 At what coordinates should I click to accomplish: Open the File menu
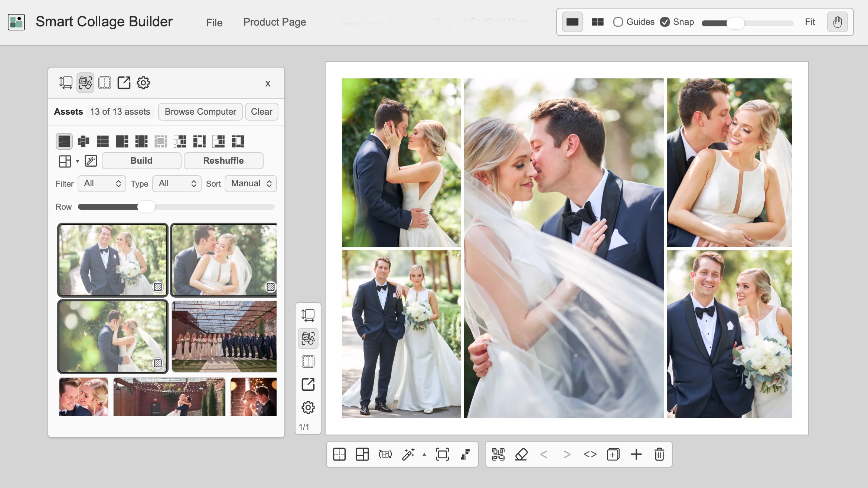(214, 23)
